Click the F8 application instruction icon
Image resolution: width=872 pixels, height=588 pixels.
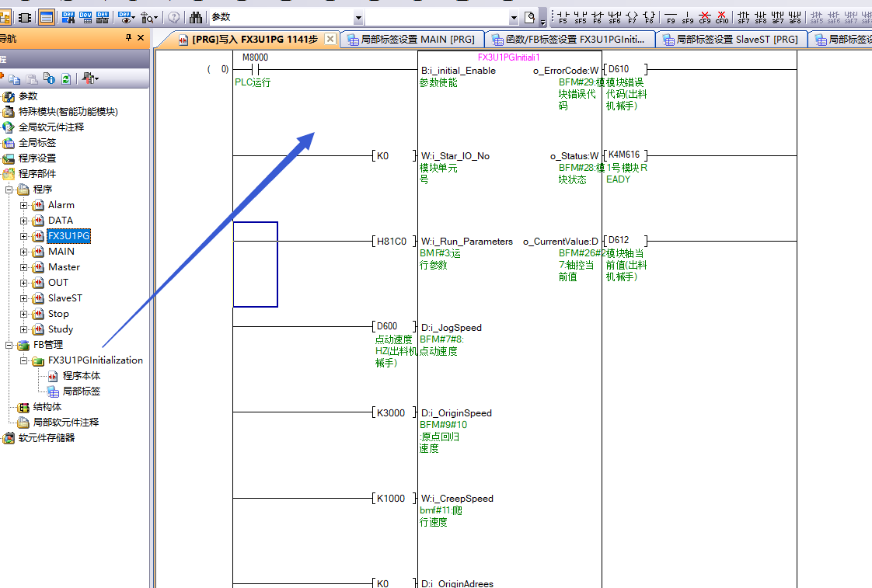650,17
